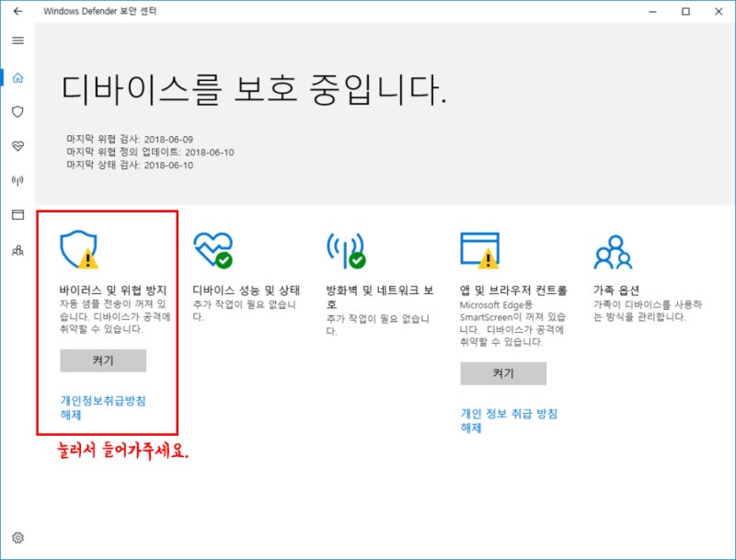The height and width of the screenshot is (560, 736).
Task: Select the Home icon in the sidebar
Action: tap(17, 77)
